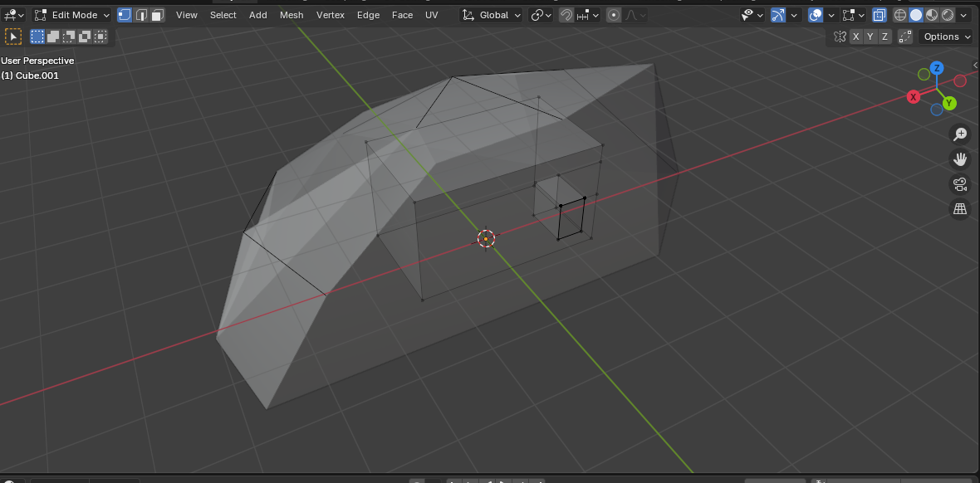The height and width of the screenshot is (483, 980).
Task: Expand the sidebar arrow at viewport edge
Action: point(976,65)
